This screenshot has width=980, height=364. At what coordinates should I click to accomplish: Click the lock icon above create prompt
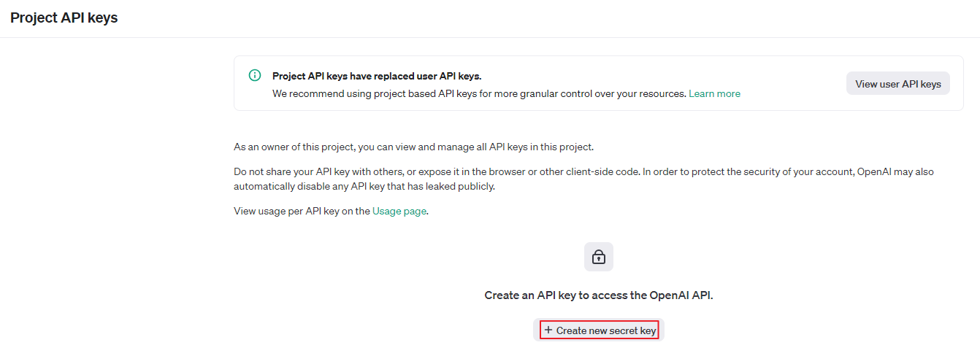[599, 257]
